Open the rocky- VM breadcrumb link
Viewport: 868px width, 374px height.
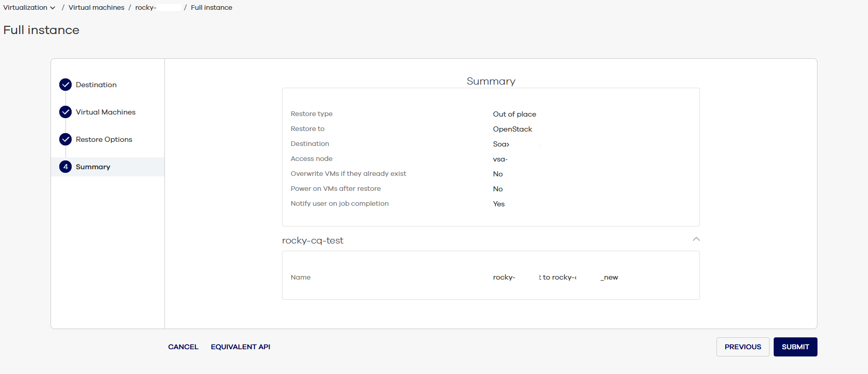(x=146, y=8)
